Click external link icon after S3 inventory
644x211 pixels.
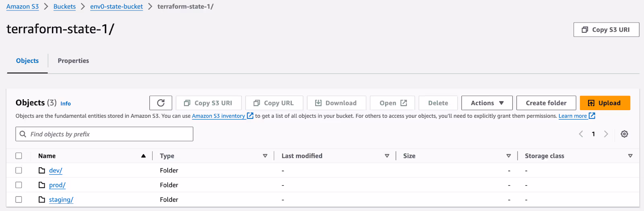250,116
